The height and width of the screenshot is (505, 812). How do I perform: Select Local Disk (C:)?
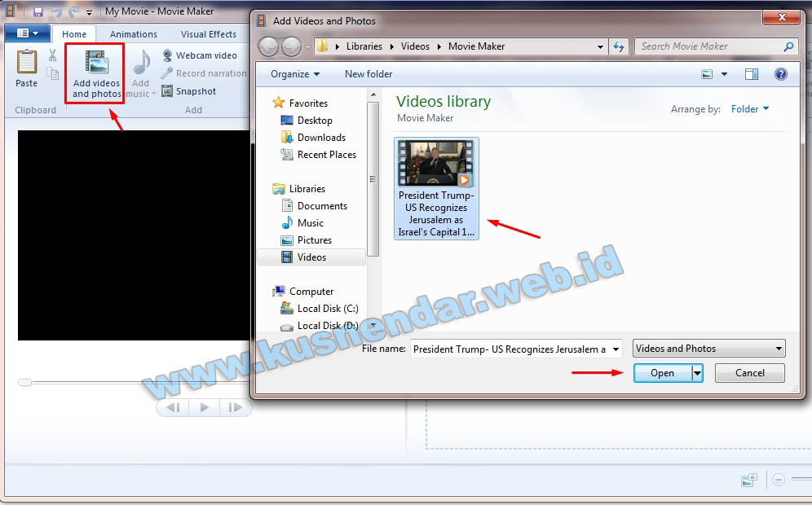point(319,308)
